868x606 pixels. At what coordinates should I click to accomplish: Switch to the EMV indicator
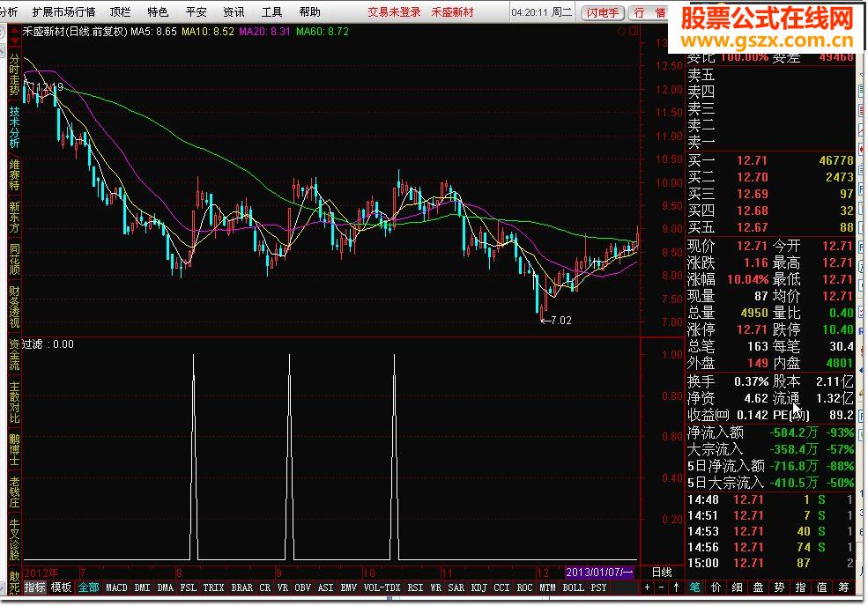349,588
